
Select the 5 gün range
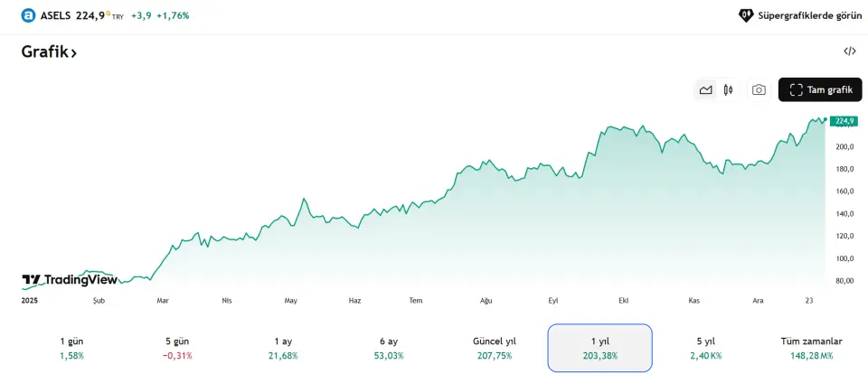coord(177,348)
